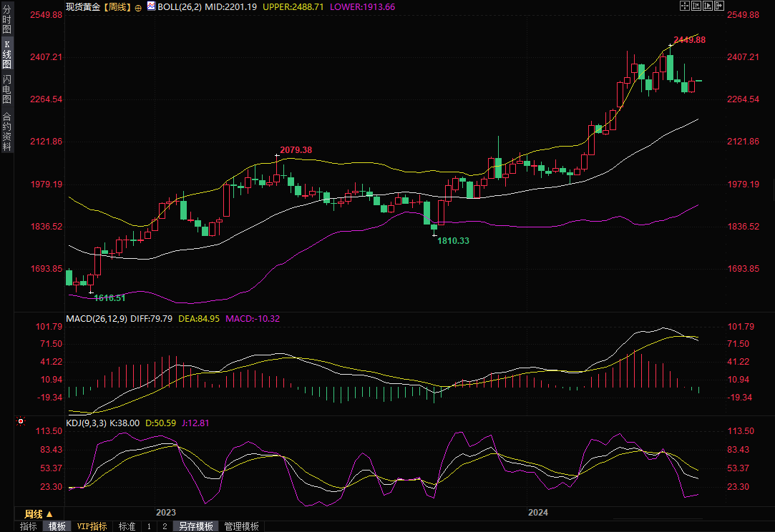Open the VIP指标 tab
Viewport: 775px width, 532px height.
click(92, 526)
